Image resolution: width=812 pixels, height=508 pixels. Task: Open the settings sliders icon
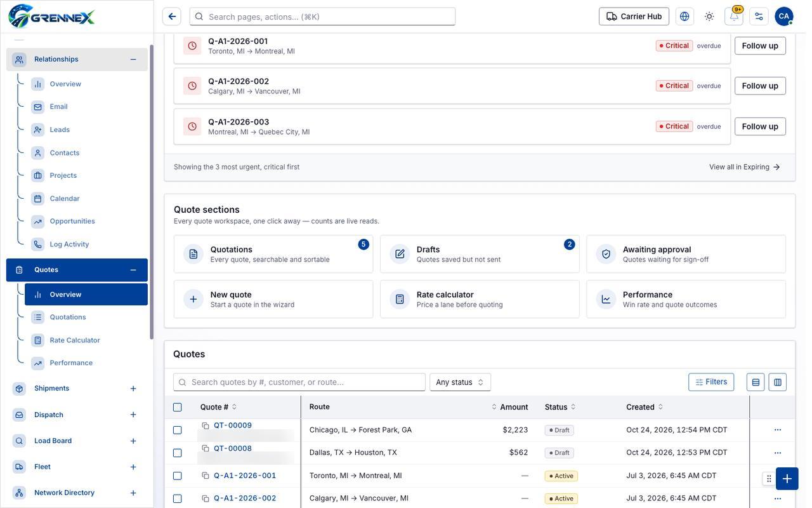click(759, 17)
